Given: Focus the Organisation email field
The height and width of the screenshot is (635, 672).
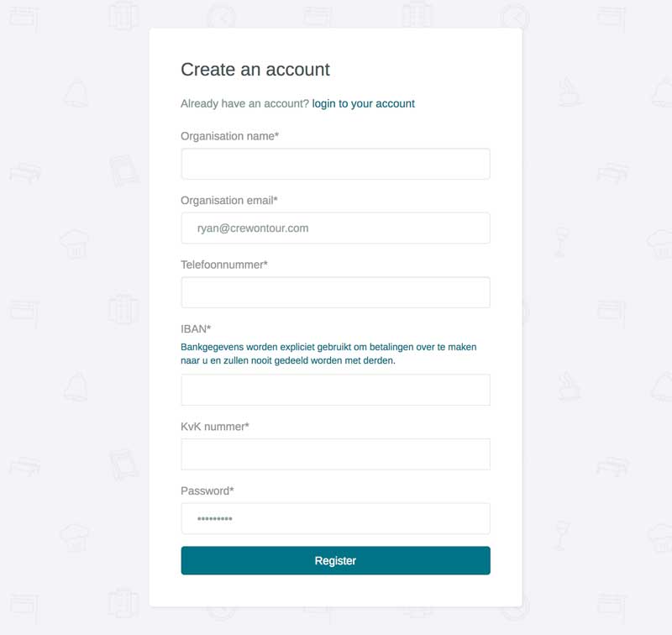Looking at the screenshot, I should (x=335, y=228).
